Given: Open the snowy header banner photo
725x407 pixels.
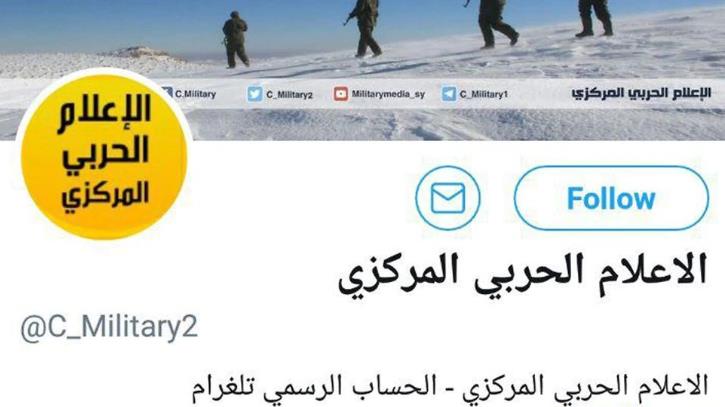Looking at the screenshot, I should (x=362, y=69).
